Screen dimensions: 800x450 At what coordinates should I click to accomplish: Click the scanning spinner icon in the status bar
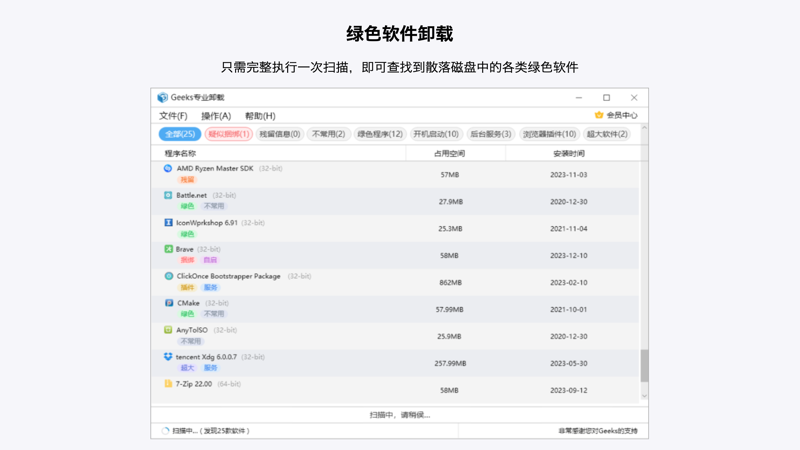(165, 431)
